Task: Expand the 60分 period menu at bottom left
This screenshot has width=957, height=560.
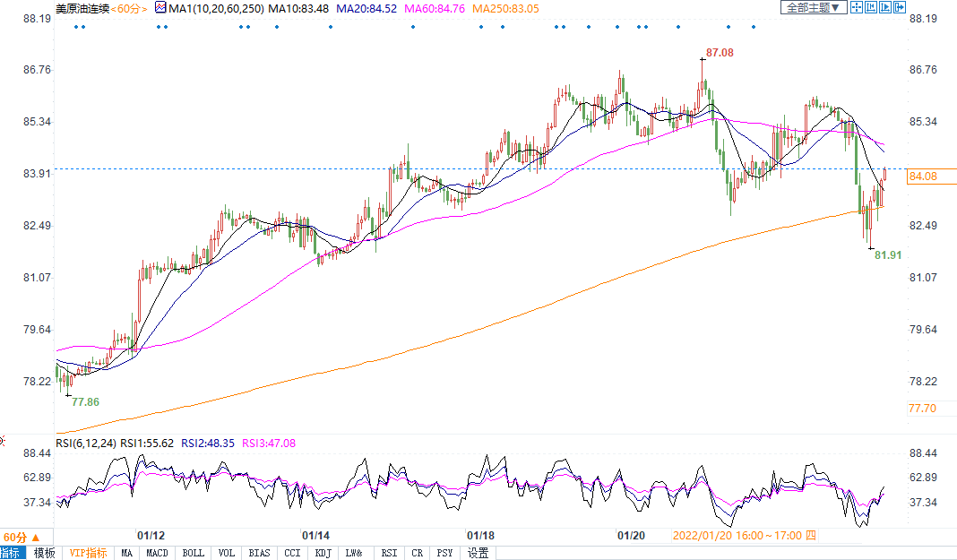Action: [21, 537]
